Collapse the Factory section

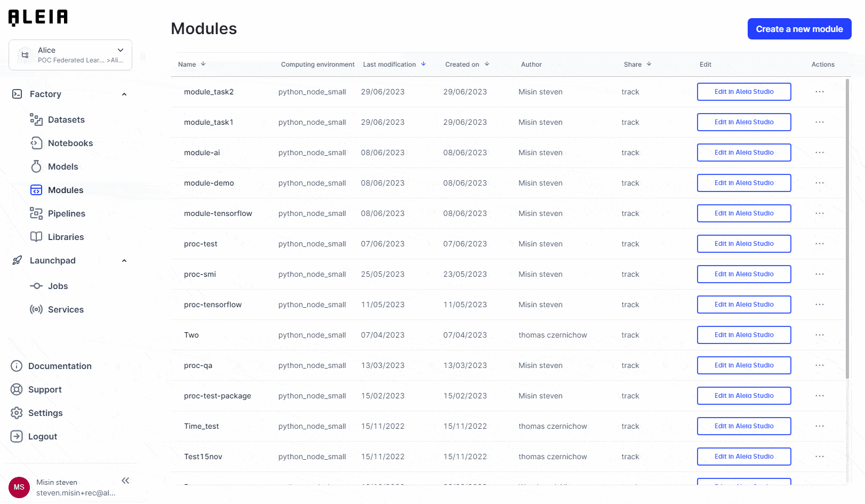coord(124,94)
